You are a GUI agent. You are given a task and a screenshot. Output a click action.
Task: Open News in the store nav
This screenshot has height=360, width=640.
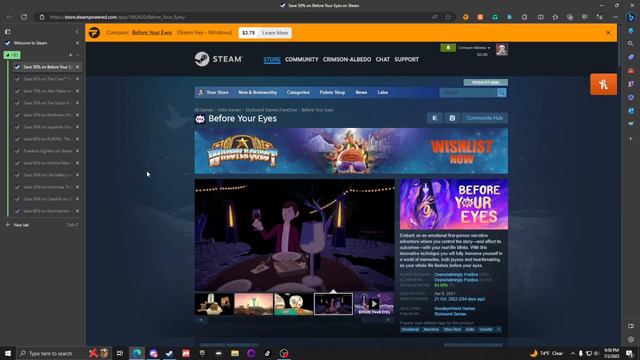coord(361,93)
